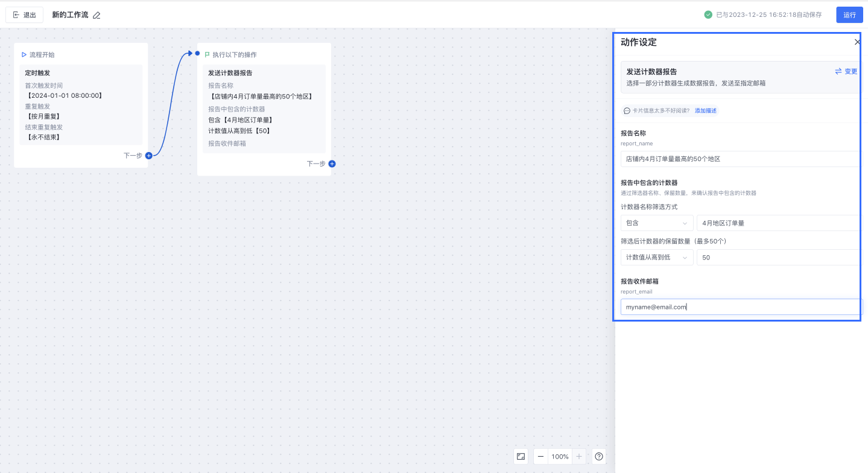Edit workflow name with pencil icon
The image size is (868, 473).
click(97, 15)
